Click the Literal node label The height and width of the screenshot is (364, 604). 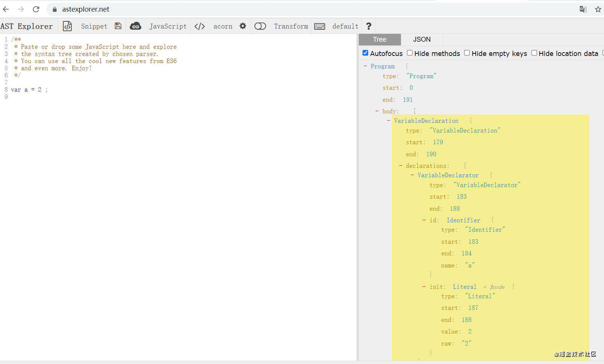click(x=464, y=287)
